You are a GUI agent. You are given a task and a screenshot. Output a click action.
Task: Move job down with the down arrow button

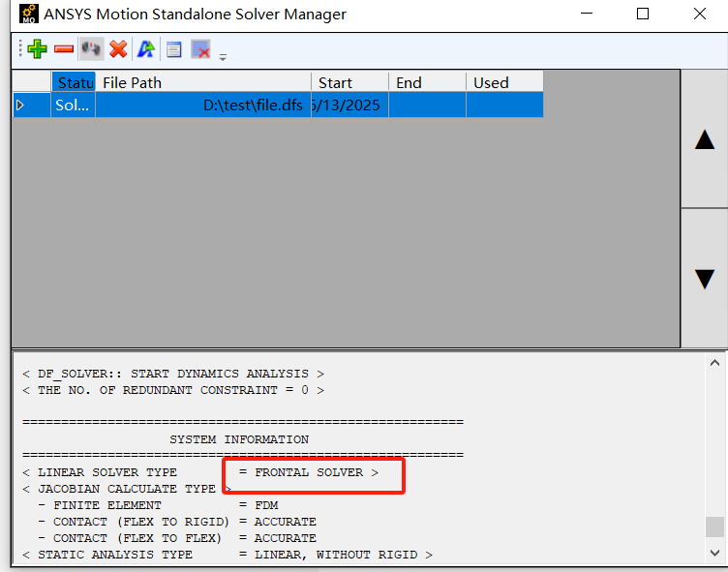pyautogui.click(x=705, y=279)
